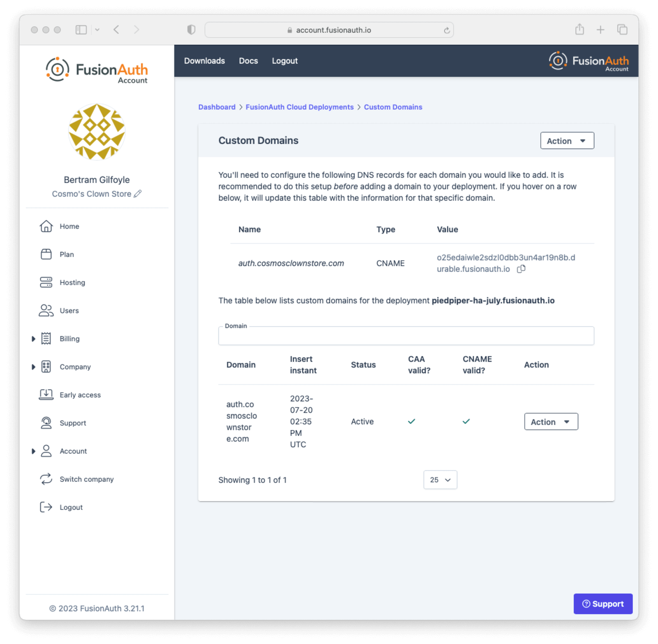Copy the CNAME value with copy icon

(x=521, y=269)
